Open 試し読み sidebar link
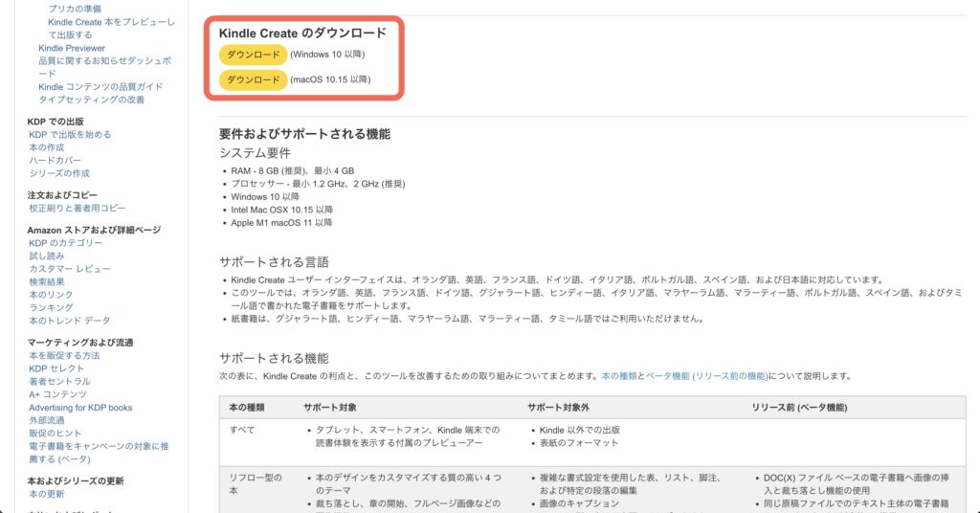The image size is (980, 513). tap(46, 256)
